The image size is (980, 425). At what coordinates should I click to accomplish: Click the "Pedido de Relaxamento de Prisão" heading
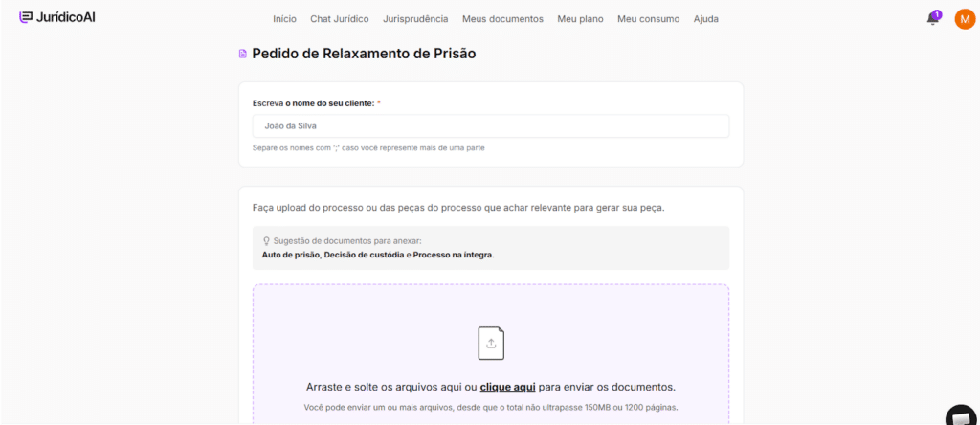364,54
